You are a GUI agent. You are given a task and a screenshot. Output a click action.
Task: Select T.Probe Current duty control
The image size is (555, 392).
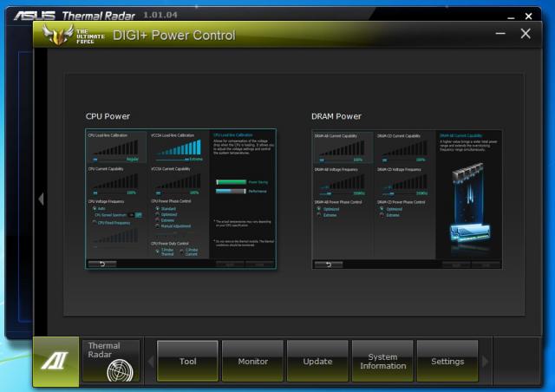[182, 252]
